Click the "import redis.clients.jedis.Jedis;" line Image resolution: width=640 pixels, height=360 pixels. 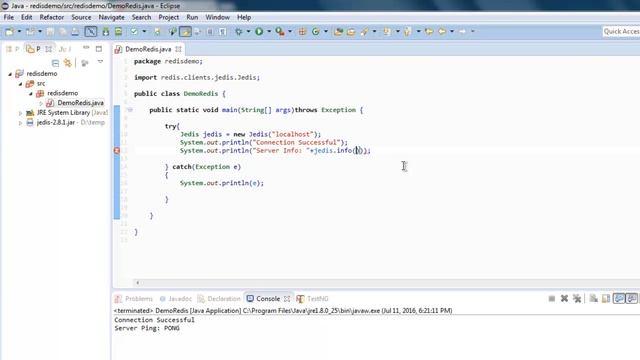(197, 78)
